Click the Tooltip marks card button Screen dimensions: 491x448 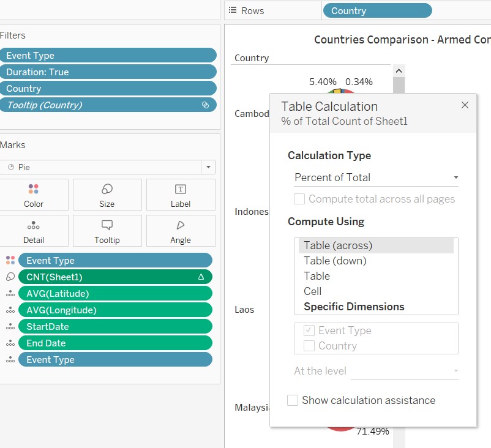point(107,231)
